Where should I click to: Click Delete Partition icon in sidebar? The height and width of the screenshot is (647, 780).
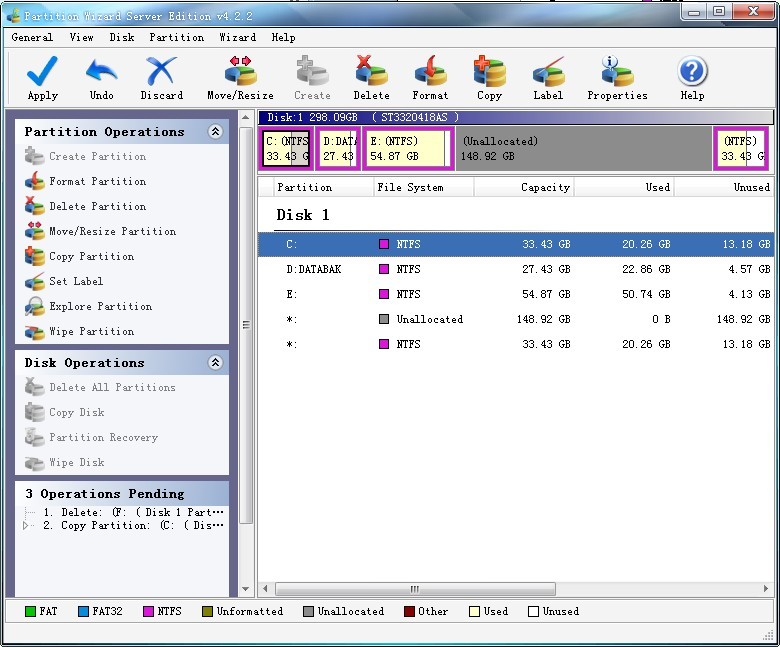[34, 206]
